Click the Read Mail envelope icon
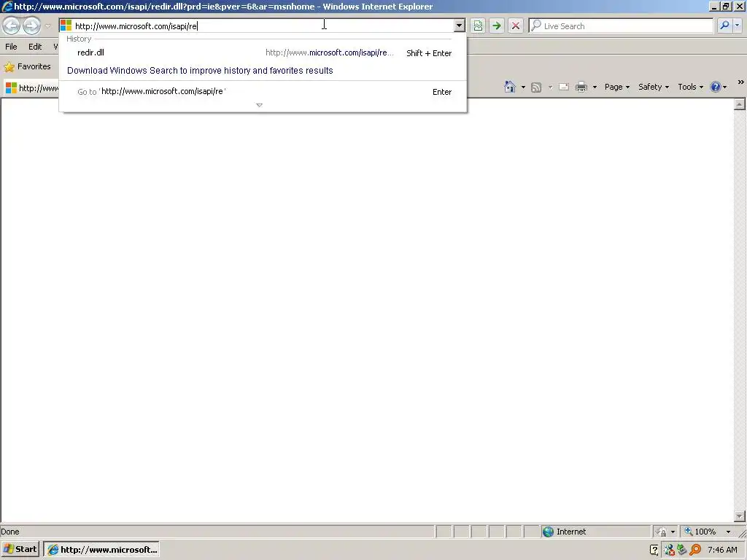This screenshot has height=560, width=747. tap(564, 87)
